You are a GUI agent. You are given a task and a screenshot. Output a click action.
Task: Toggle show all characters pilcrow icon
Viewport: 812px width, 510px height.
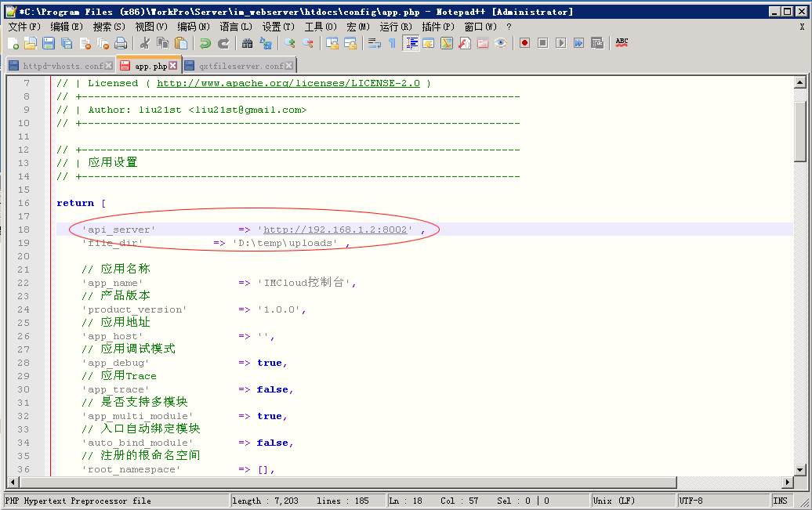[x=392, y=43]
